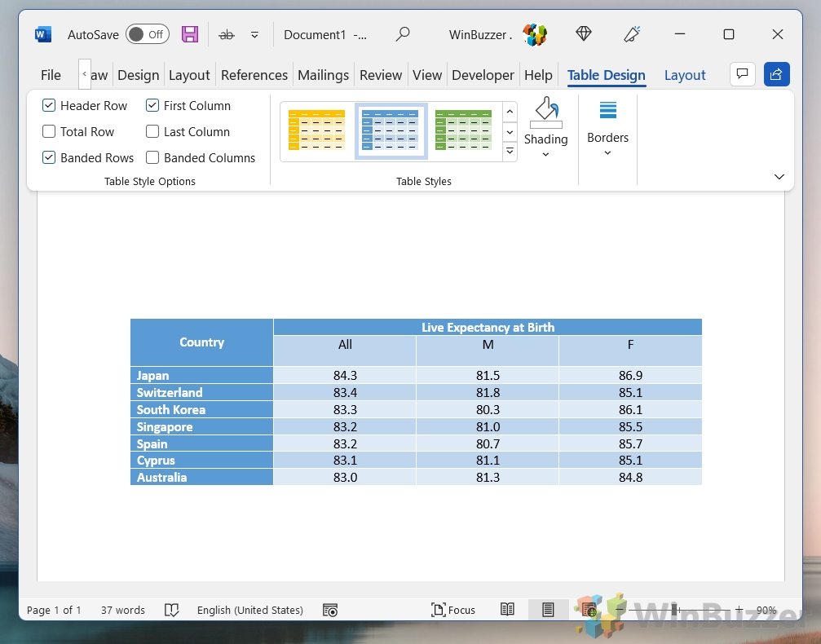Open the Focus mode button
Screen dimensions: 821x644
[452, 610]
